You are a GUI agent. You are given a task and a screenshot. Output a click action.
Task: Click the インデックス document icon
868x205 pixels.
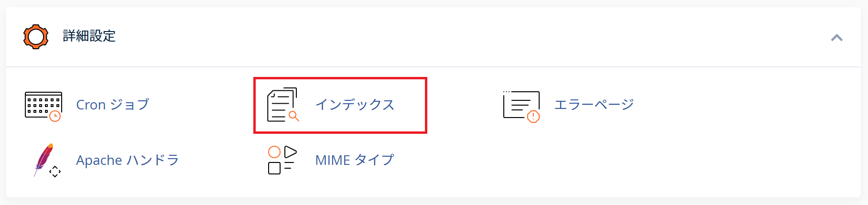point(282,105)
